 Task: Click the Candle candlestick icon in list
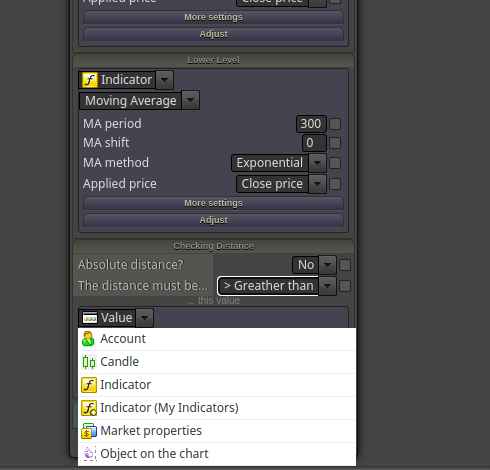point(89,362)
